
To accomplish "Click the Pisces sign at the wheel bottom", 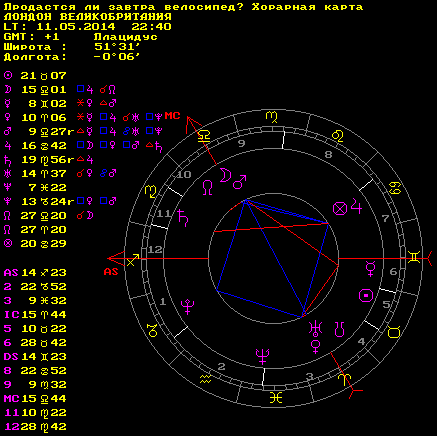I will coord(276,397).
